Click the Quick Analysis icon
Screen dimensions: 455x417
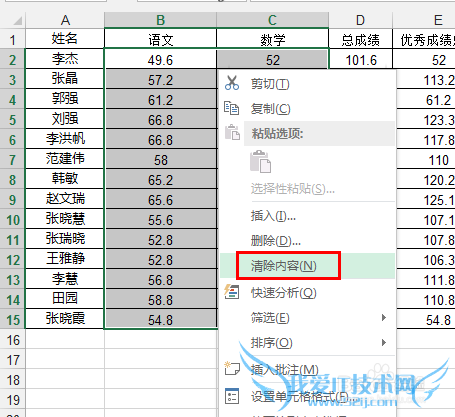click(x=232, y=292)
